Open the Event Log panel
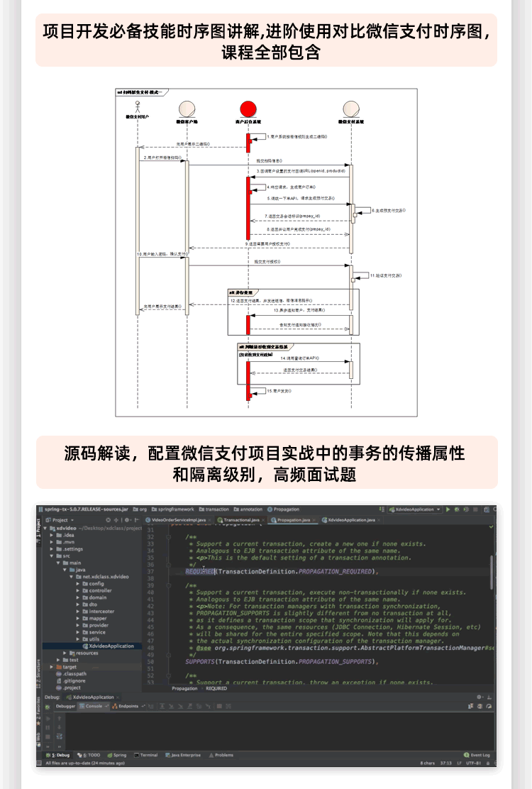Screen dimensions: 532x789 (480, 755)
